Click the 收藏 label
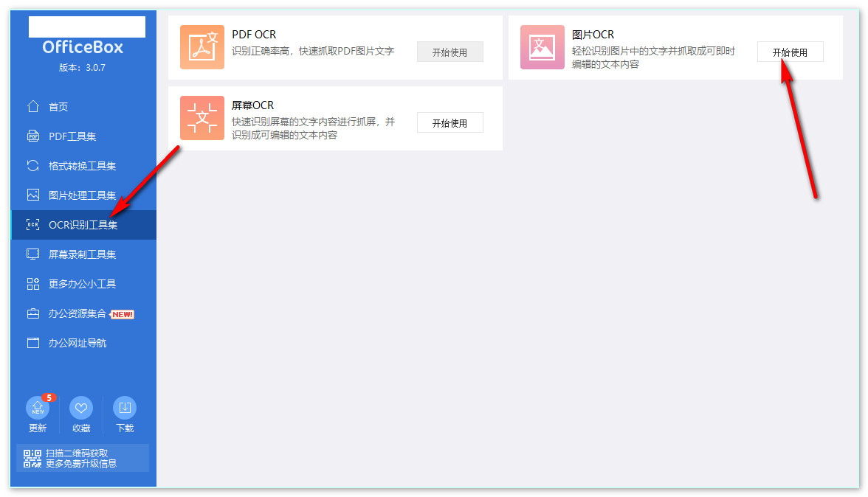868x497 pixels. click(x=81, y=428)
